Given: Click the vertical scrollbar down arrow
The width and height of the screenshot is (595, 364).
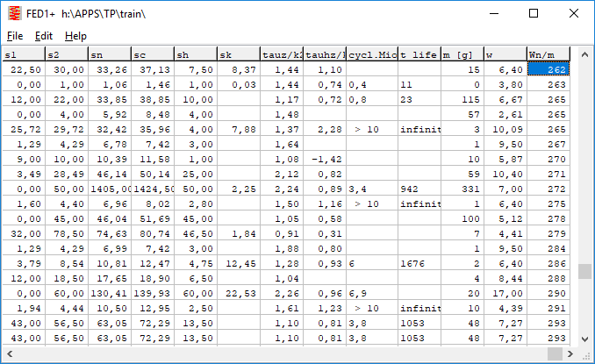Looking at the screenshot, I should (x=584, y=338).
